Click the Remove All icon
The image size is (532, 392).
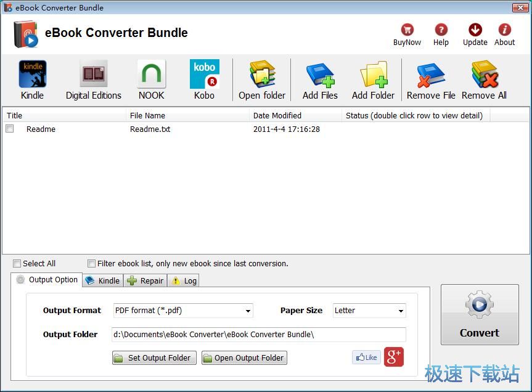tap(485, 74)
